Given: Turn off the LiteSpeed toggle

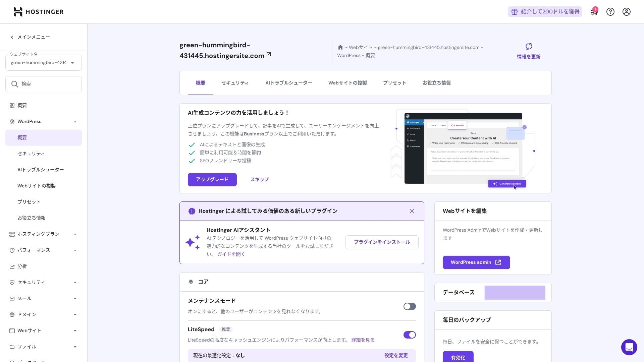Looking at the screenshot, I should 410,335.
